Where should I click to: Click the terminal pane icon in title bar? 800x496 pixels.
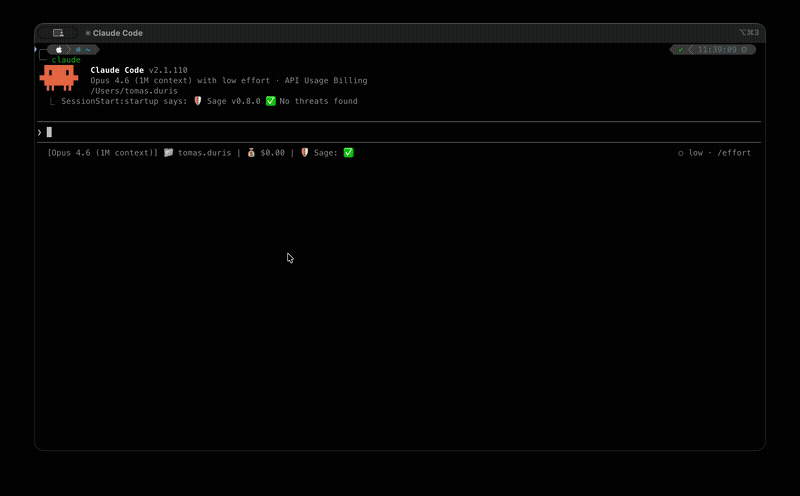(58, 33)
